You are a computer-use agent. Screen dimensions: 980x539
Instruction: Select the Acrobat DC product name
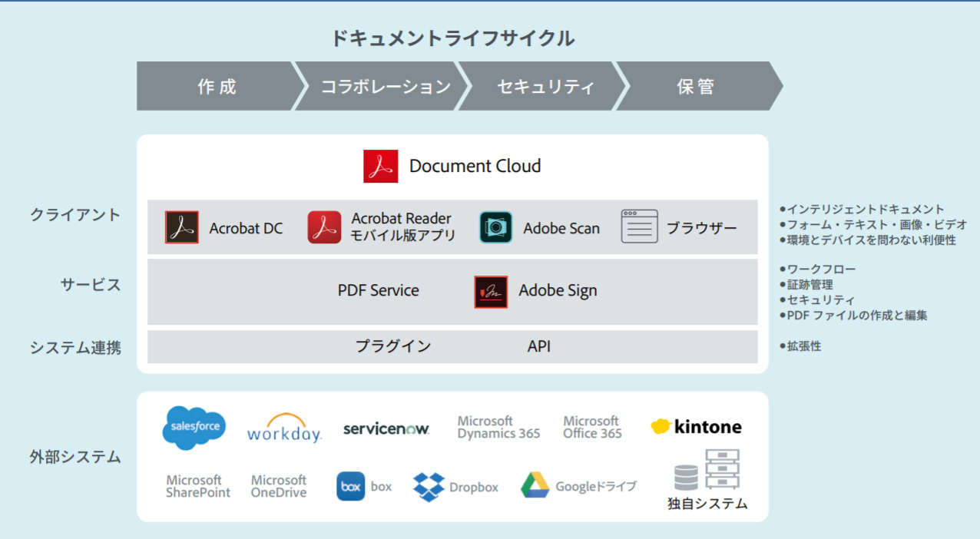246,228
